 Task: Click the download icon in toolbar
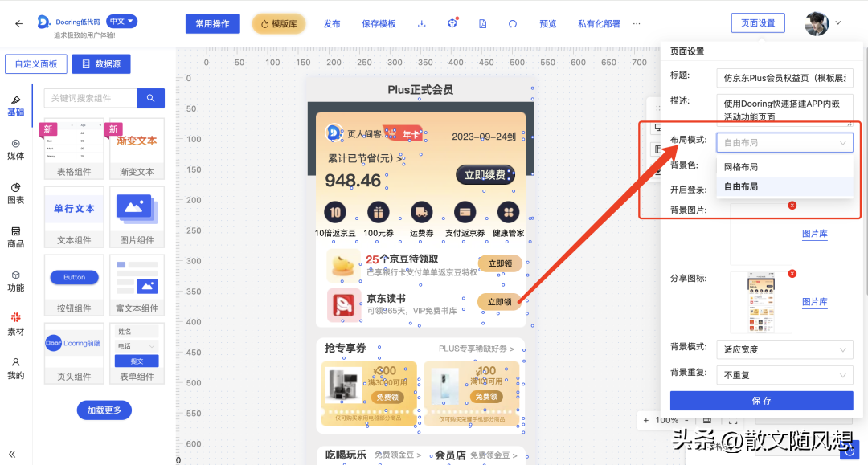tap(421, 24)
